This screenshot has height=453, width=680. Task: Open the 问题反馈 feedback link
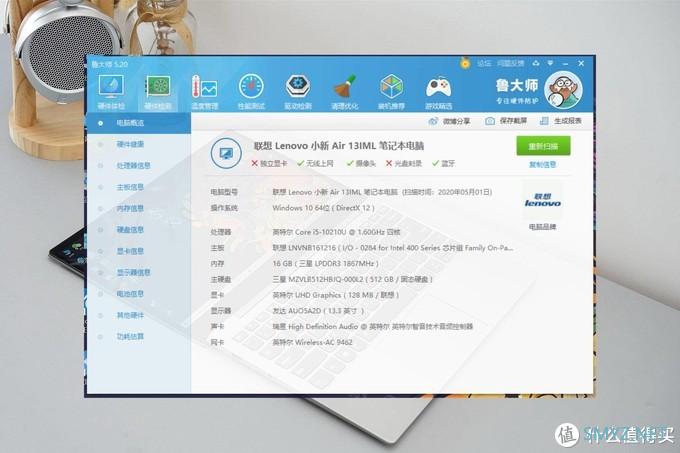[x=510, y=63]
